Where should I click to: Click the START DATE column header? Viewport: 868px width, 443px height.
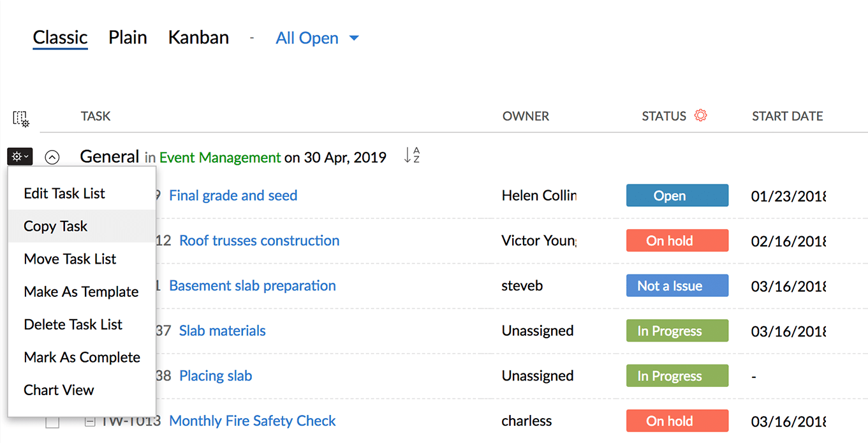point(788,116)
